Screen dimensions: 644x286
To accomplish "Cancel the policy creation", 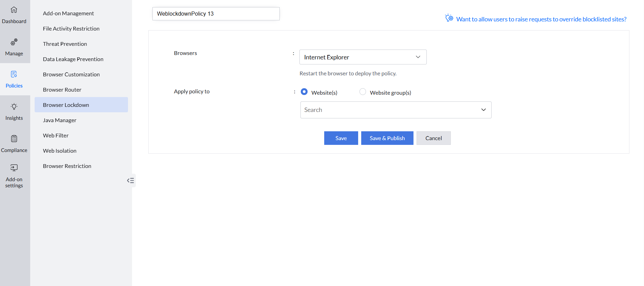I will tap(433, 138).
